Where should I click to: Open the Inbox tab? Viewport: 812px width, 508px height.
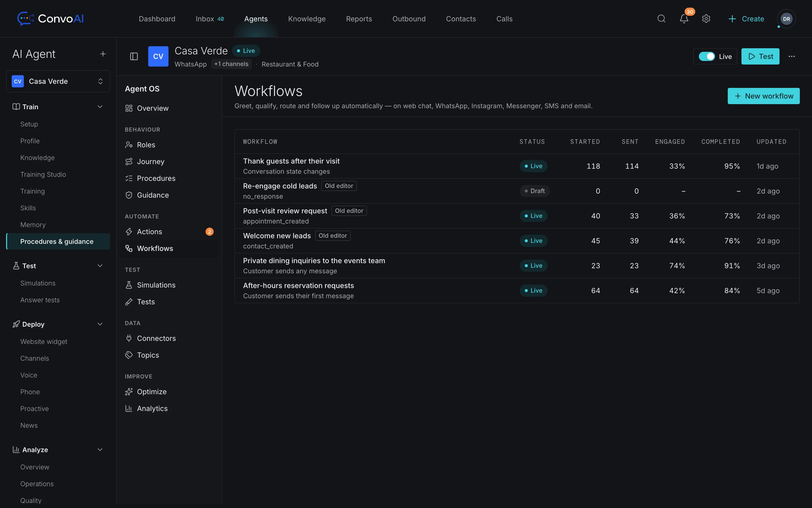pyautogui.click(x=210, y=19)
